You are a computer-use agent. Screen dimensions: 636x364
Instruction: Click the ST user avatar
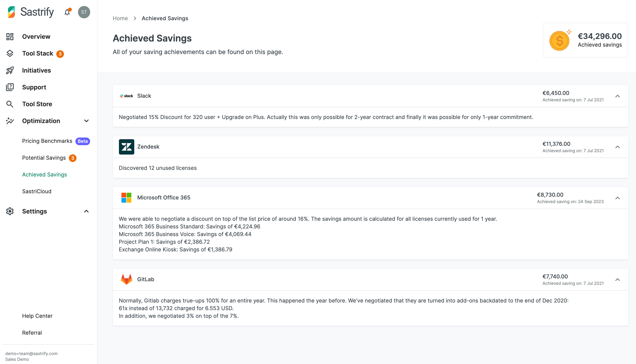click(x=84, y=12)
